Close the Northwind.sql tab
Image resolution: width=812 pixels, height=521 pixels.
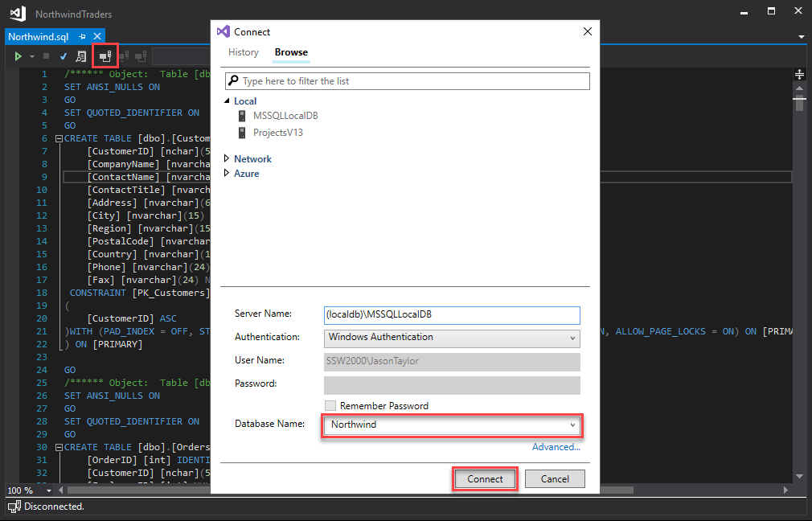point(96,36)
